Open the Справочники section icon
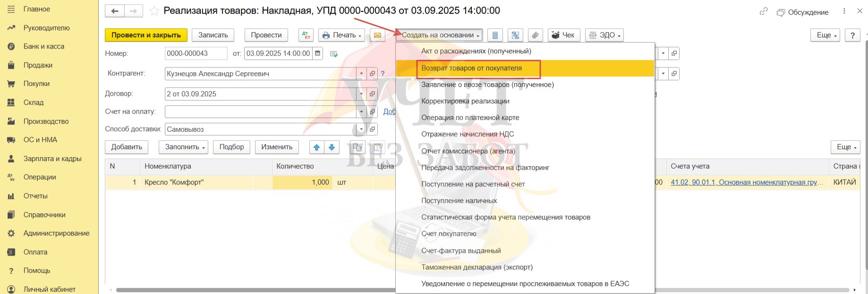 pos(11,215)
